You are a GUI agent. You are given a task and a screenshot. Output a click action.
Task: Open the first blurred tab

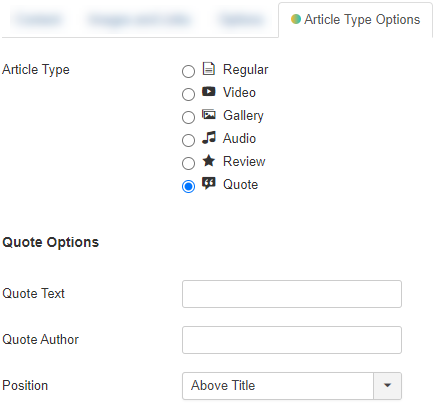point(39,20)
